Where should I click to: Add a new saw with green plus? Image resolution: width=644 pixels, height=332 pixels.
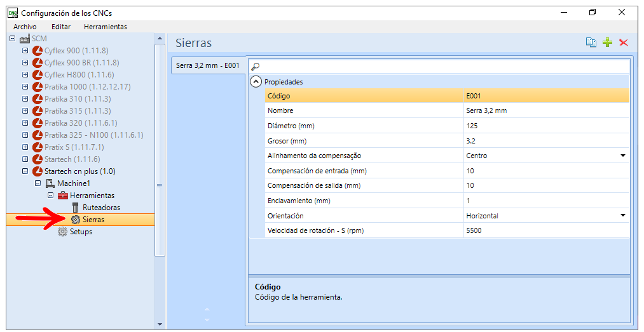pos(608,43)
